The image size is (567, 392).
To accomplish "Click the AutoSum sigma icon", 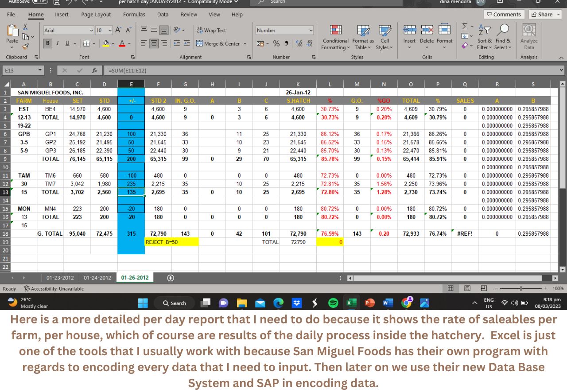I will (x=465, y=27).
